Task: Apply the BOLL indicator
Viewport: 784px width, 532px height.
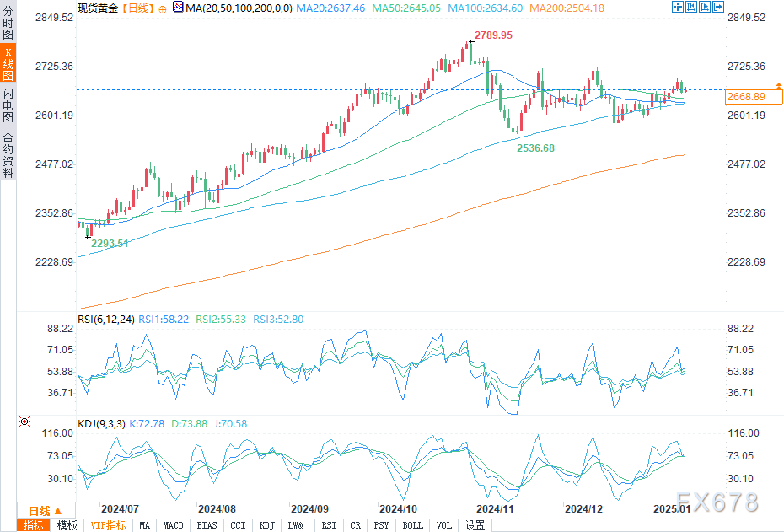Action: 412,525
